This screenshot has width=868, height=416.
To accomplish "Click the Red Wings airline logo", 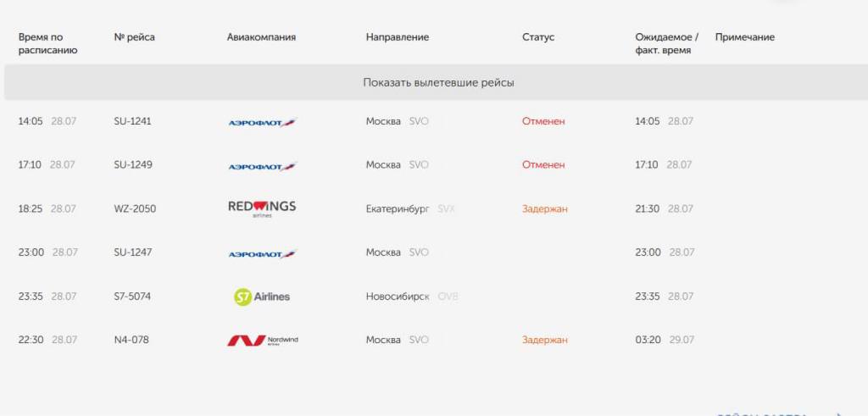I will click(262, 208).
